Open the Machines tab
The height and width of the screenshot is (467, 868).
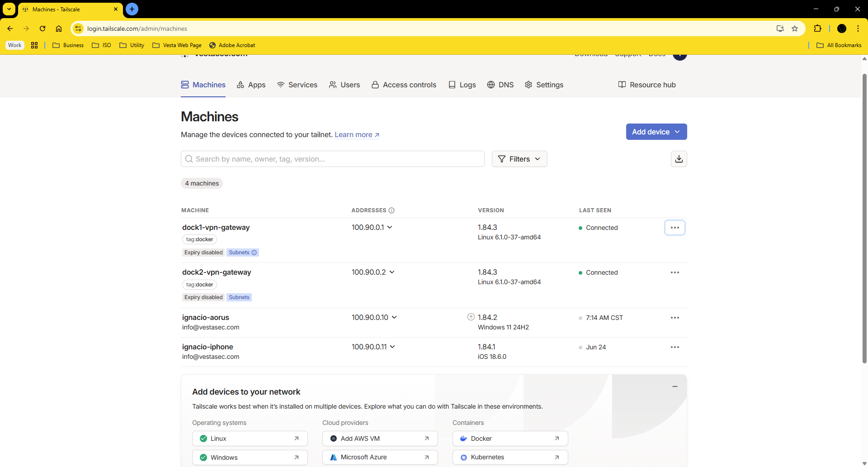tap(203, 85)
